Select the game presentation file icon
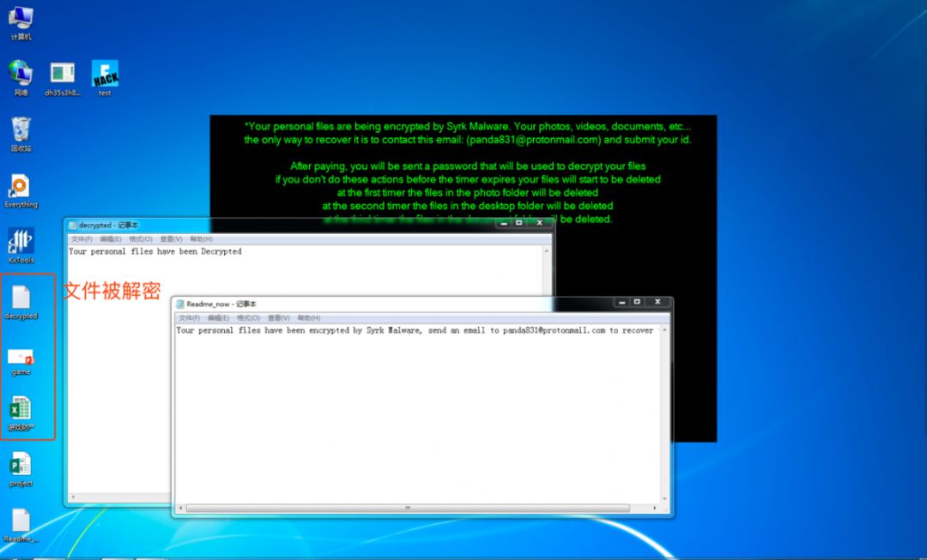This screenshot has width=927, height=560. 21,362
